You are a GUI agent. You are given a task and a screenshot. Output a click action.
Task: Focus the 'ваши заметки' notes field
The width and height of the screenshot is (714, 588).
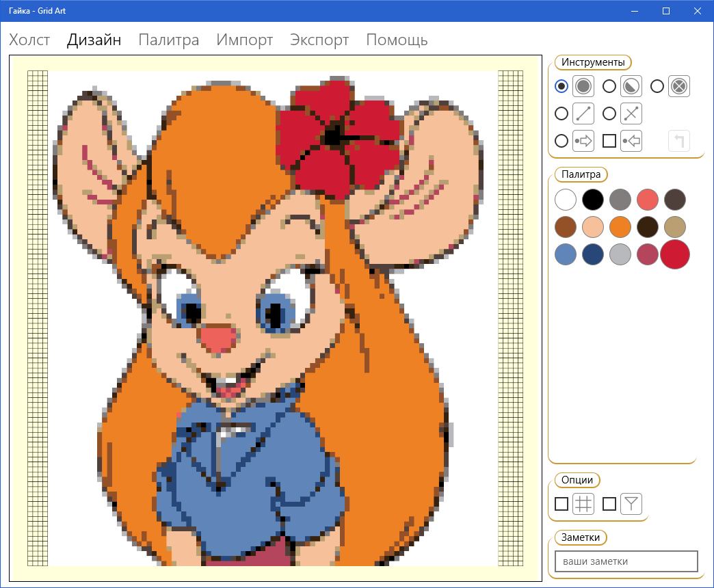click(x=626, y=561)
